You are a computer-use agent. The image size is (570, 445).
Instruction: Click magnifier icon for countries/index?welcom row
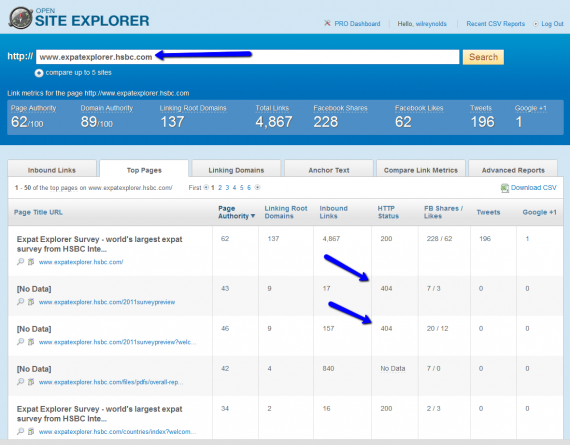pyautogui.click(x=21, y=432)
